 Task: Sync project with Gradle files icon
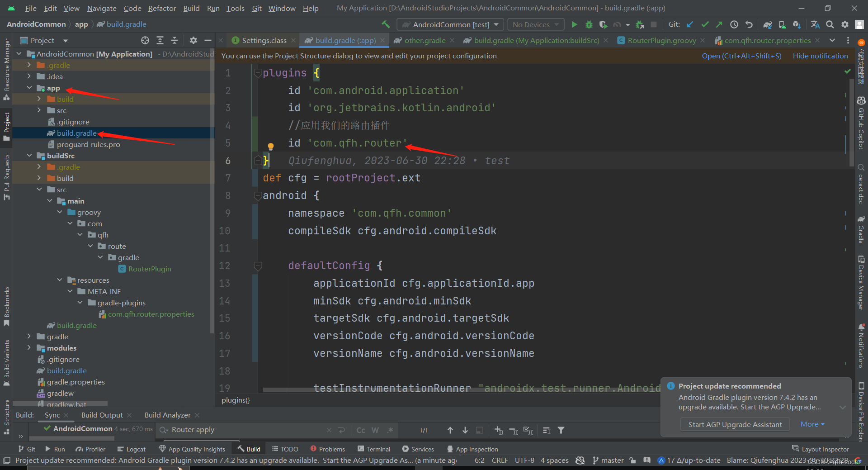coord(768,24)
